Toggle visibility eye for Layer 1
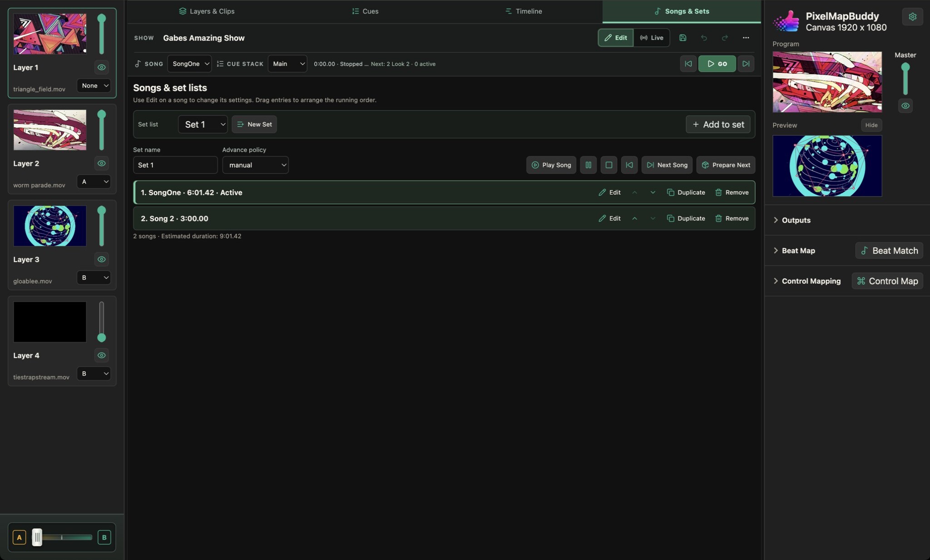 (102, 67)
